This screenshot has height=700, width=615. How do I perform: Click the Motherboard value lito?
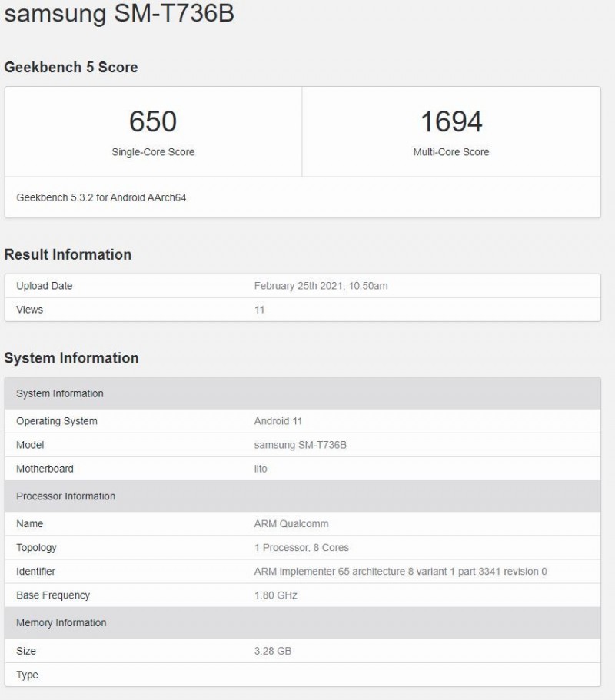tap(261, 469)
